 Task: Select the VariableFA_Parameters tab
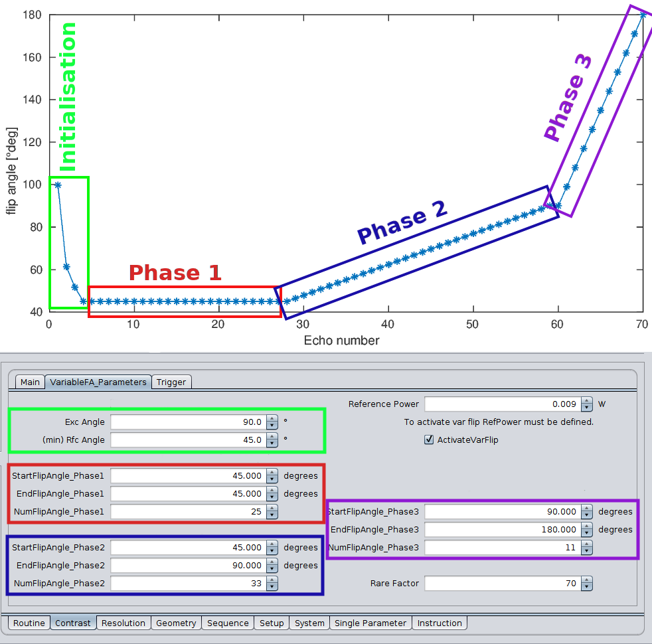tap(98, 382)
